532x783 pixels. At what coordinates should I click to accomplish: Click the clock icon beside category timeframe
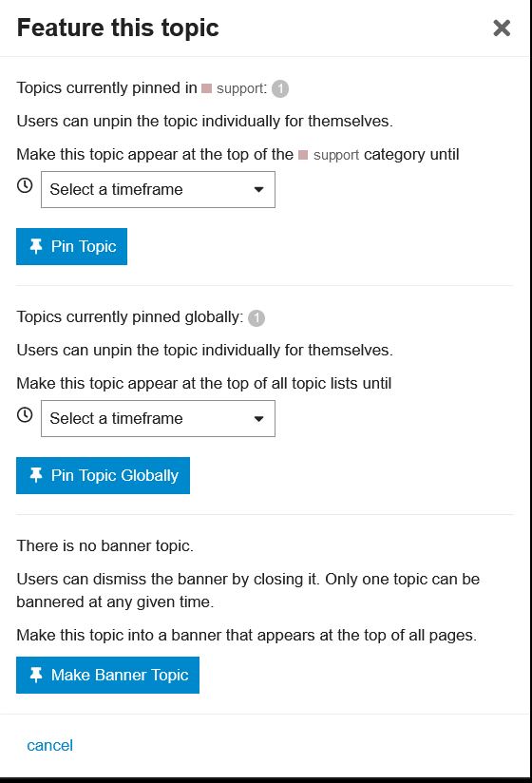click(x=25, y=185)
